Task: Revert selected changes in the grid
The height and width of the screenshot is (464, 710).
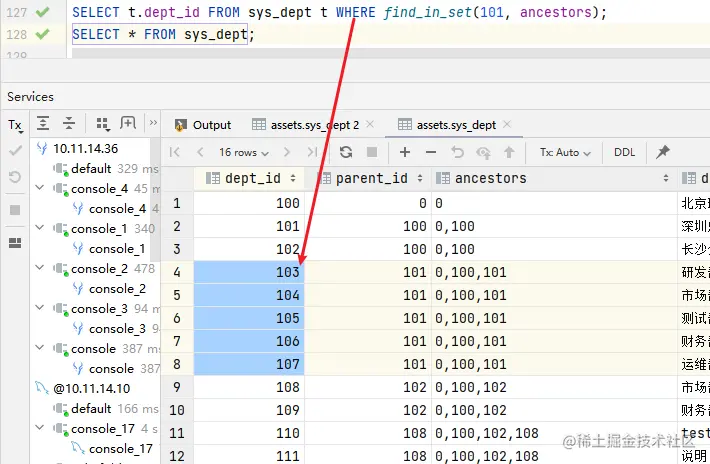Action: [x=457, y=152]
